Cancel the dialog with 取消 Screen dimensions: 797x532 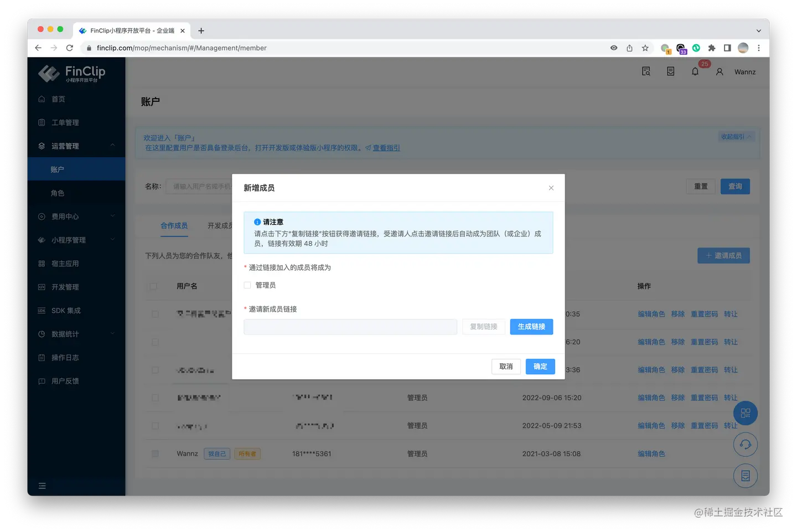pos(506,366)
